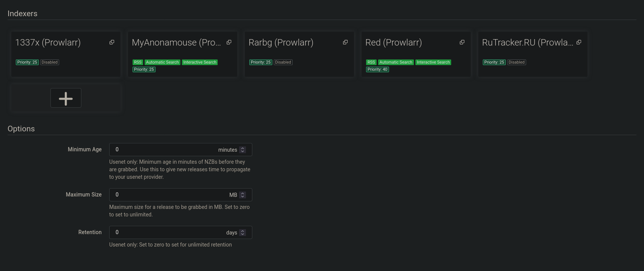Click the unlimited retention help text
Screen dimensions: 644x271
click(x=171, y=245)
